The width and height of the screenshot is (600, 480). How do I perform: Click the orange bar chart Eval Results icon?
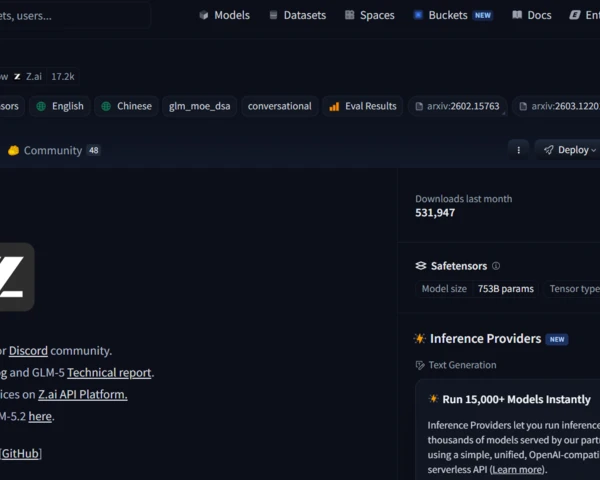tap(334, 106)
